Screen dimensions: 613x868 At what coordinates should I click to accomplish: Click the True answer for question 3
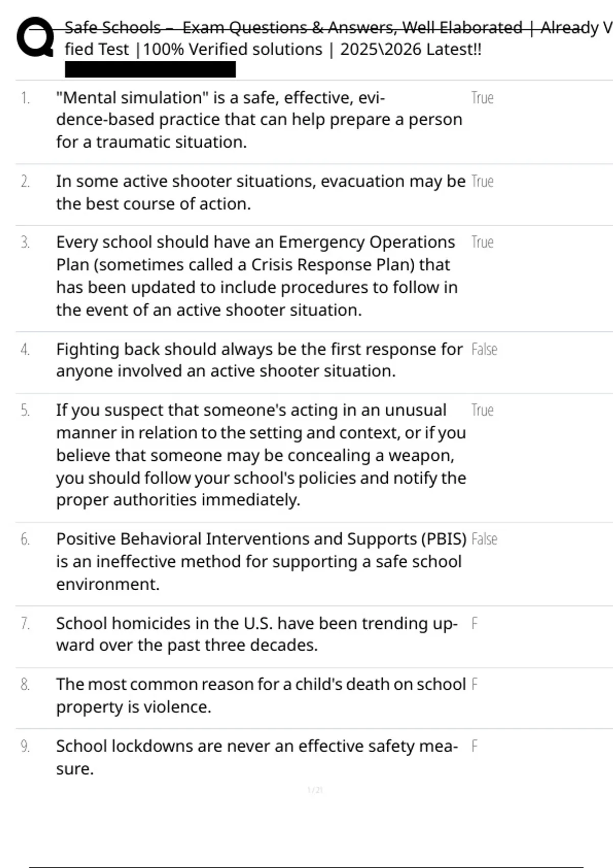(482, 242)
